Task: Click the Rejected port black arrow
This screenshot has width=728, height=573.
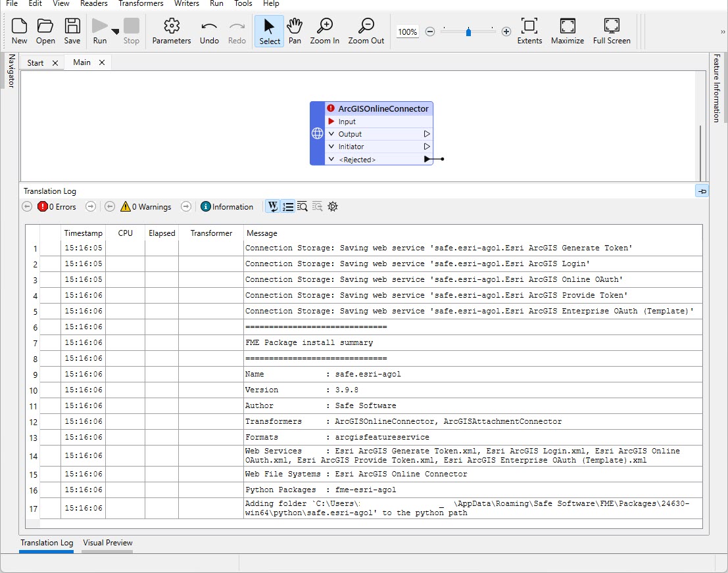Action: click(x=427, y=159)
